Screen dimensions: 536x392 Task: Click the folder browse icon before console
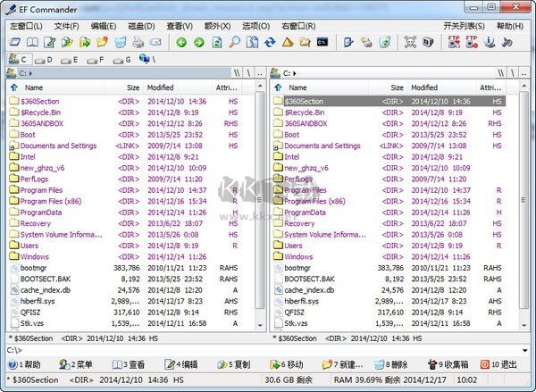(305, 42)
